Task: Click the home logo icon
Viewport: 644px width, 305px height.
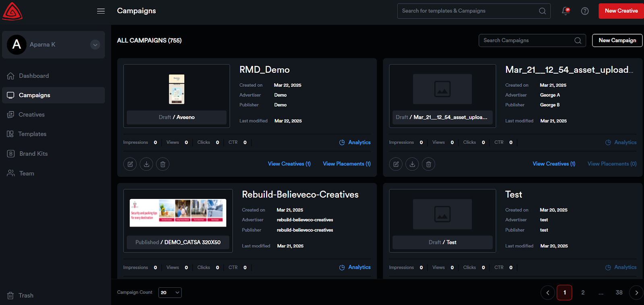Action: [12, 11]
